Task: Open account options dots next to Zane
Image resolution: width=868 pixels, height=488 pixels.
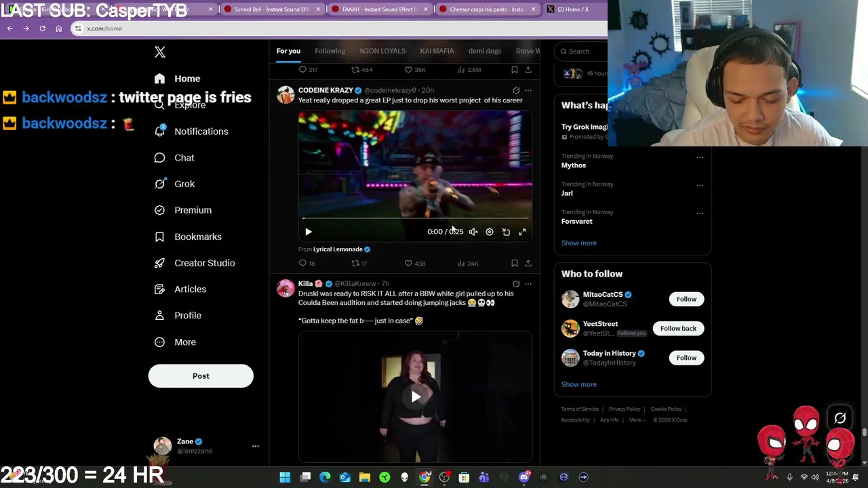Action: tap(256, 446)
